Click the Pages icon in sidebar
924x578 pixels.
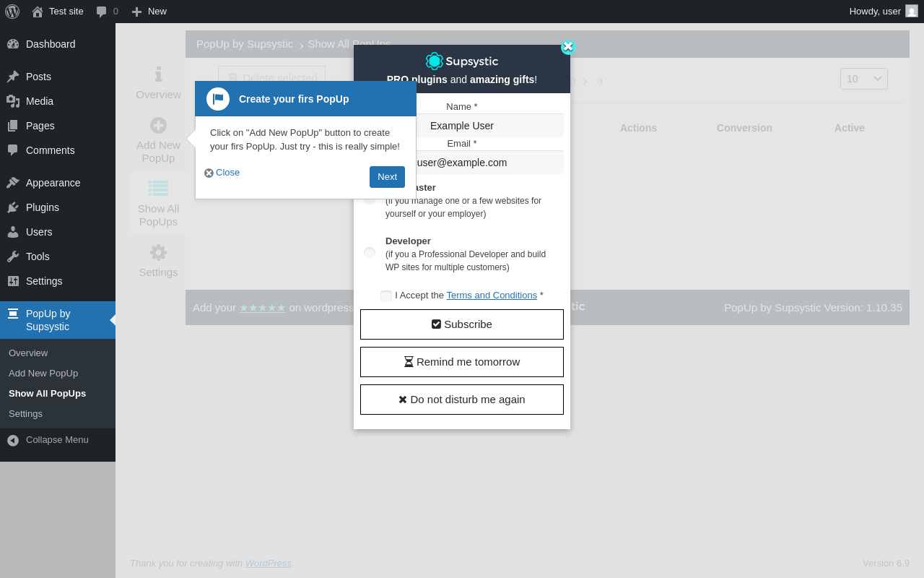click(13, 126)
